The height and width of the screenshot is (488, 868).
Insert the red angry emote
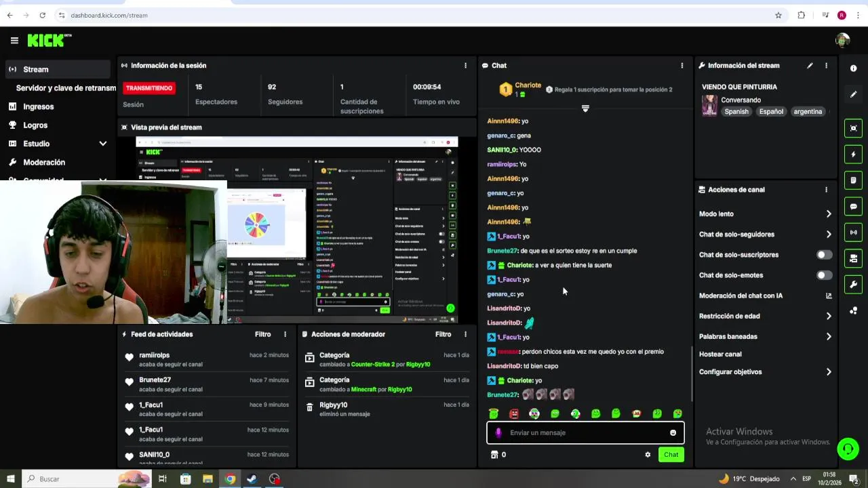(x=514, y=413)
